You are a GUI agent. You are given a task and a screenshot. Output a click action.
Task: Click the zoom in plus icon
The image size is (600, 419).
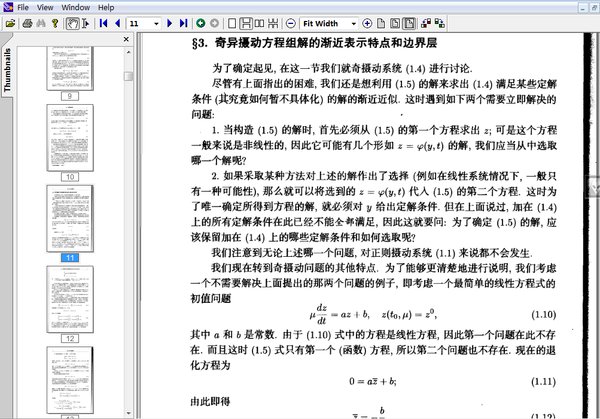(x=367, y=23)
